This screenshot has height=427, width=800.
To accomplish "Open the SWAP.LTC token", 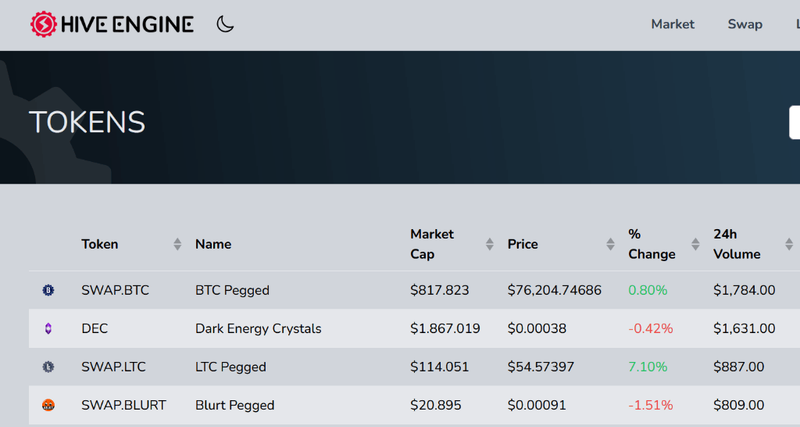I will 113,367.
